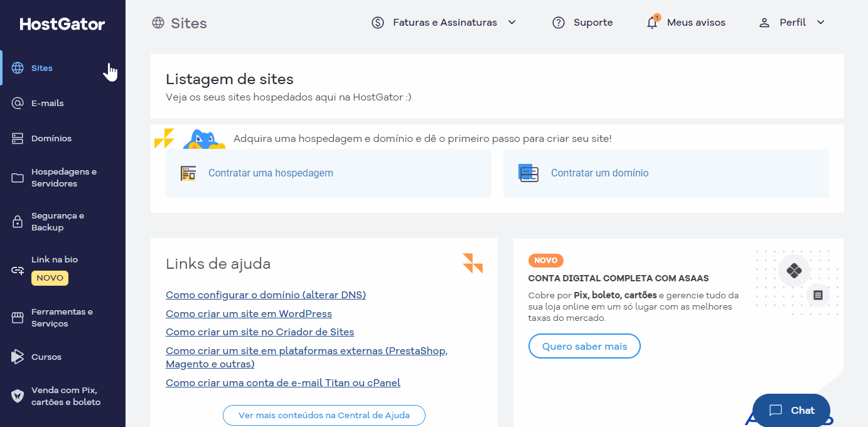This screenshot has height=427, width=868.
Task: Open Como criar um site em WordPress
Action: pyautogui.click(x=249, y=313)
